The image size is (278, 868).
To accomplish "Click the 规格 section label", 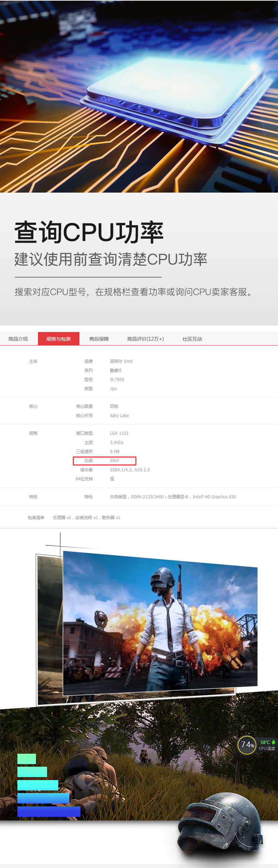I will (x=33, y=433).
